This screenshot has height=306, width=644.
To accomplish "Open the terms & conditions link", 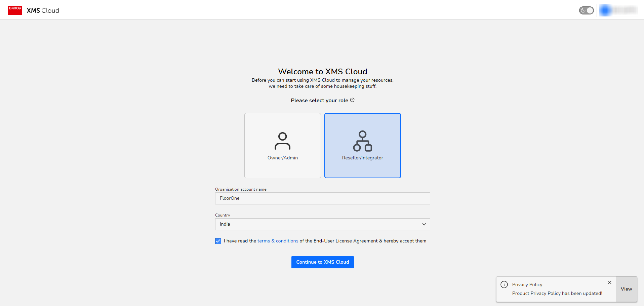I will (278, 241).
